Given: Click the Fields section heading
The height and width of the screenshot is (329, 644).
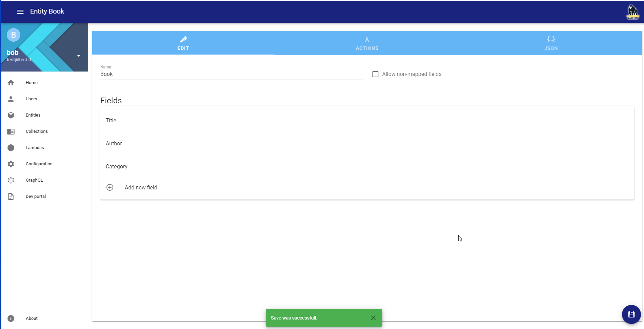Looking at the screenshot, I should coord(111,101).
